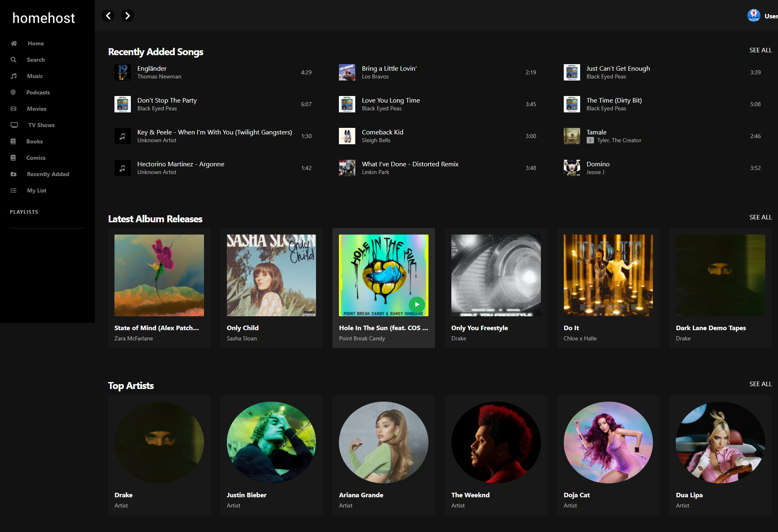Go back with the left arrow button
The width and height of the screenshot is (778, 532).
point(108,16)
